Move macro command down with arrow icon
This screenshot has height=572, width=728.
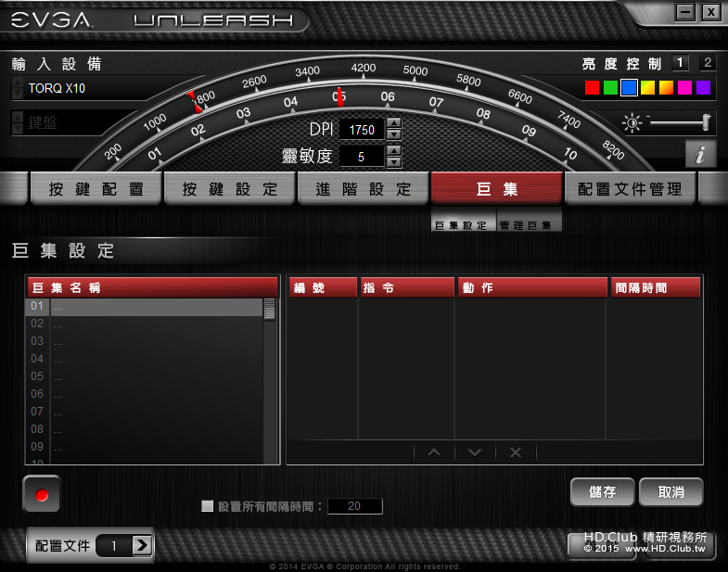pyautogui.click(x=475, y=452)
